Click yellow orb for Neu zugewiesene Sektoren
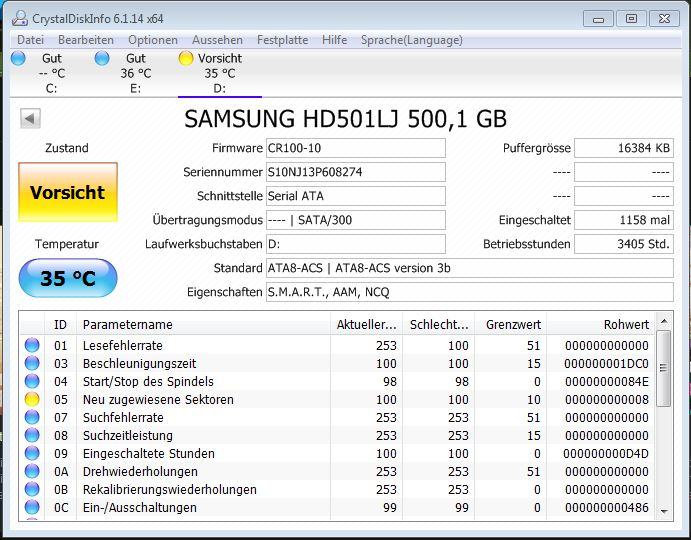 click(32, 399)
